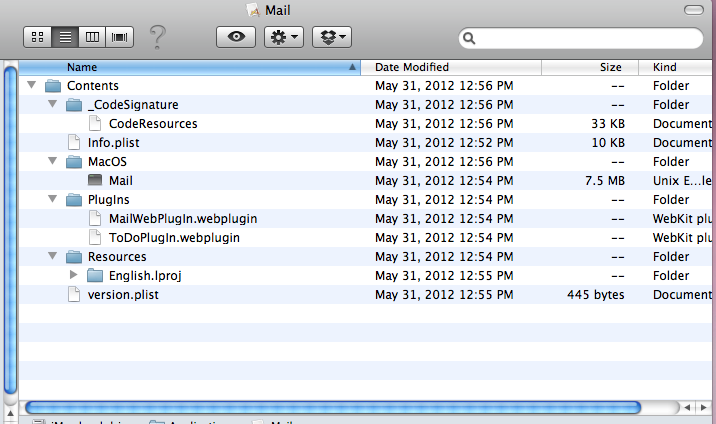
Task: Select version.plist file name
Action: (123, 295)
